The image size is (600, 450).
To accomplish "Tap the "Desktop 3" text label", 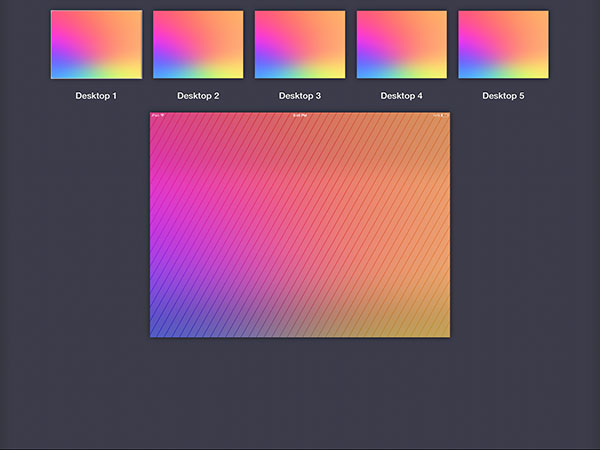I will (x=300, y=96).
